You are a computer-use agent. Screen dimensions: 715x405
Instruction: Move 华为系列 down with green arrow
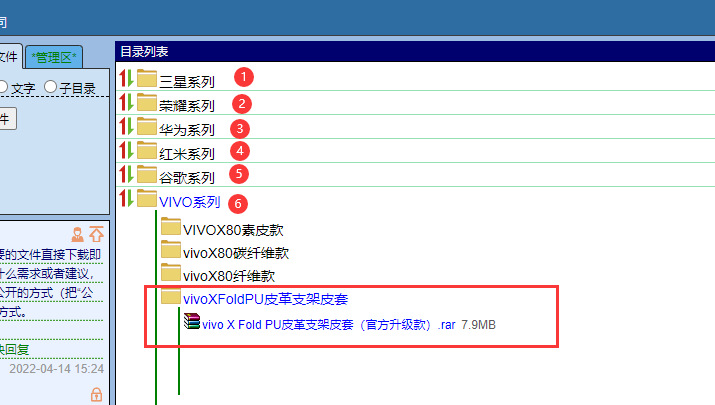point(130,126)
